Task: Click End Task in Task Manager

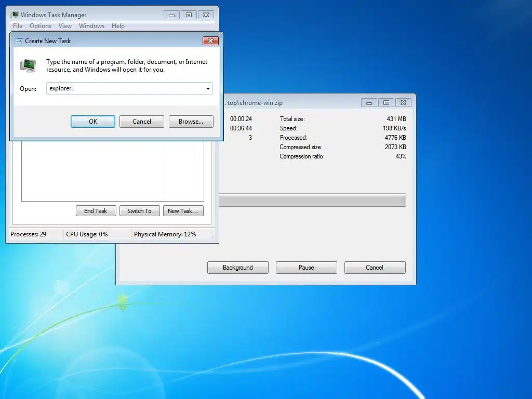Action: click(x=96, y=211)
